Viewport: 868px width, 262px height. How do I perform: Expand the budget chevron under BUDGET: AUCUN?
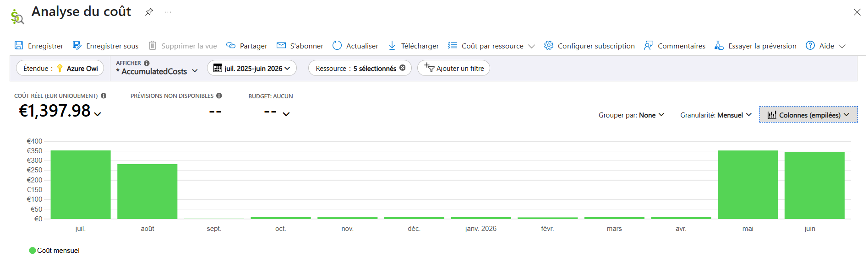coord(286,114)
